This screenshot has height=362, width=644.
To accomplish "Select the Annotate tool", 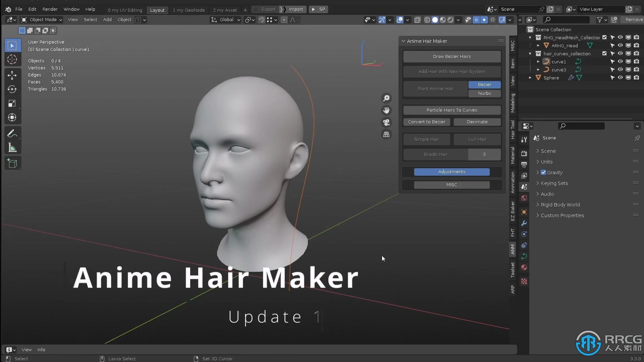I will (12, 133).
